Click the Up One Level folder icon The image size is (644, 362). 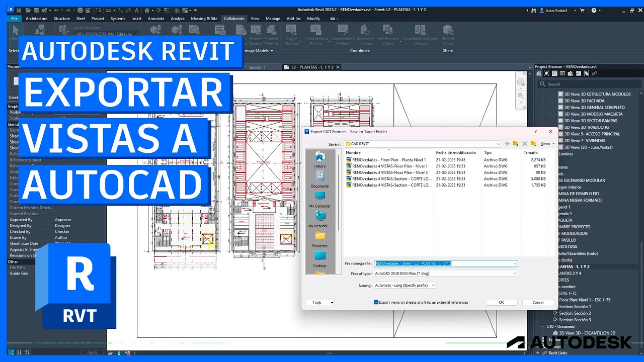pos(516,144)
